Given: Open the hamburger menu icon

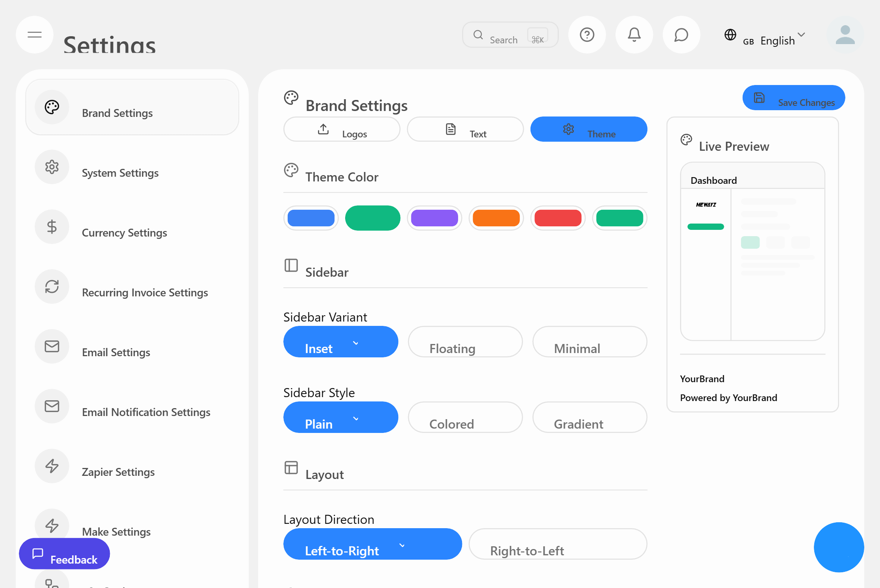Looking at the screenshot, I should (x=35, y=35).
